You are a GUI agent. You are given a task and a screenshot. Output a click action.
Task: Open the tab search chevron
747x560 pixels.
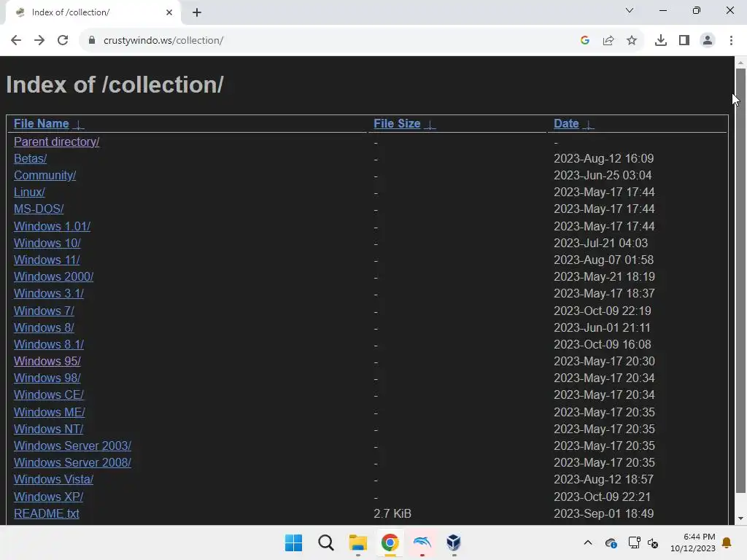click(630, 10)
